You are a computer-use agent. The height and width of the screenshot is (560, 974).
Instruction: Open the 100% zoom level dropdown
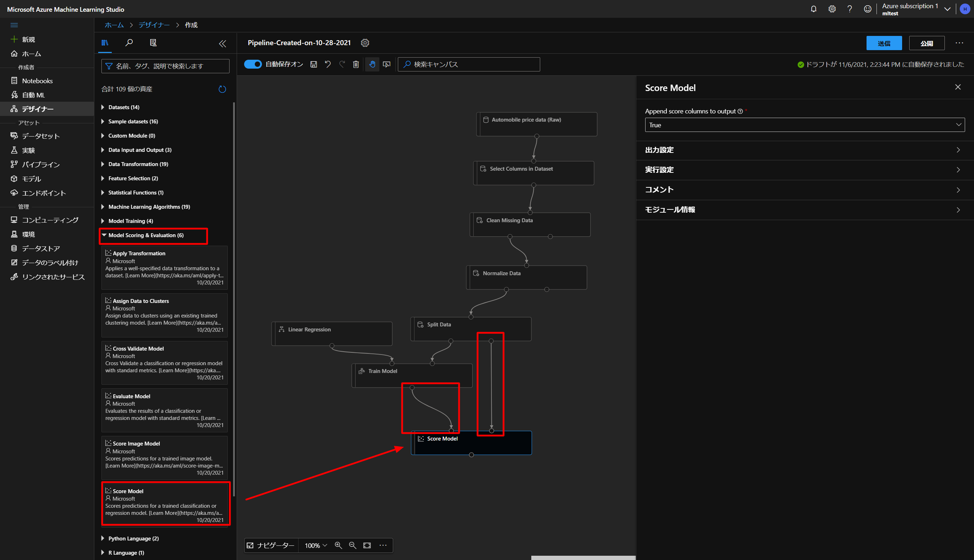click(316, 545)
